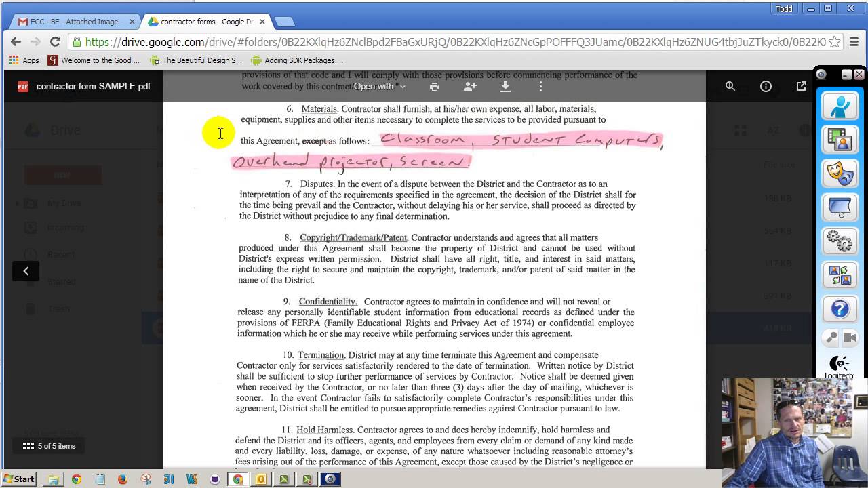Switch to FCC - BE Gmail tab

click(x=75, y=22)
